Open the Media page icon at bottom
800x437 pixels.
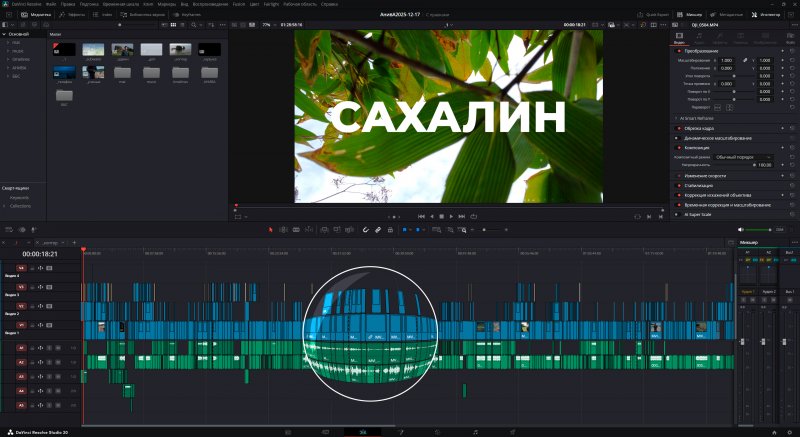[x=288, y=432]
